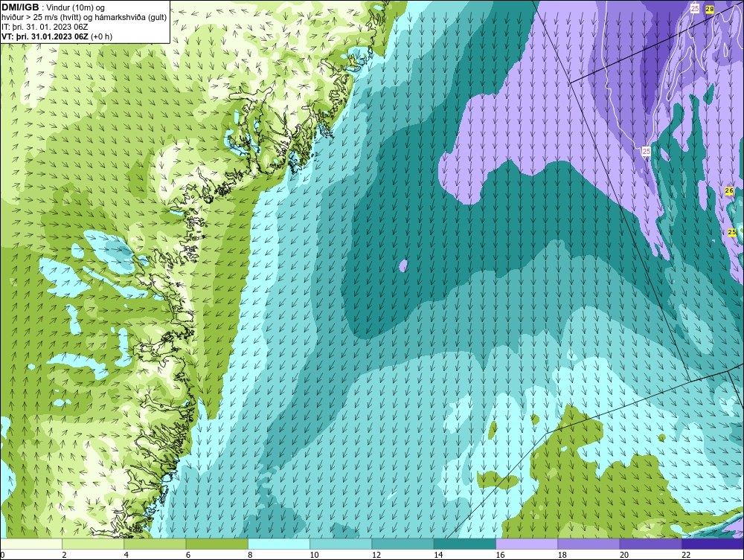Click the 0–2 m/s palest legend swatch
The height and width of the screenshot is (560, 744).
[31, 544]
